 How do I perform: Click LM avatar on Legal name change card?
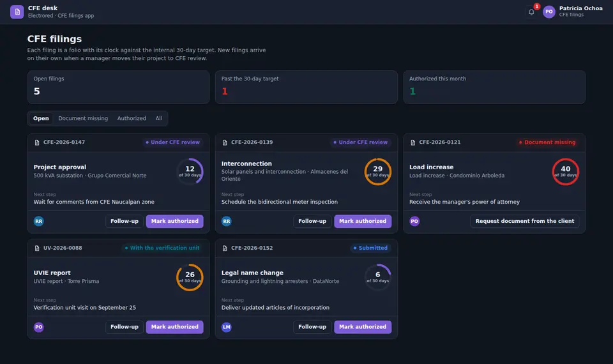[x=226, y=327]
